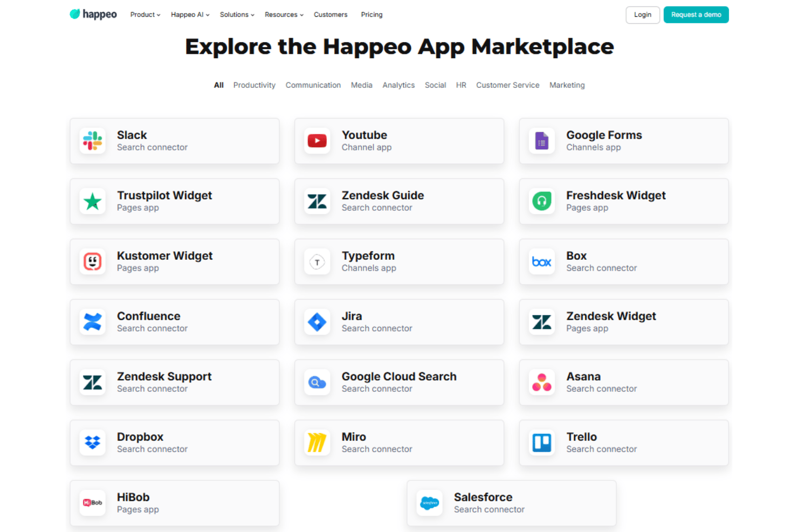Open the Box logo icon
Viewport: 798px width, 532px height.
[x=542, y=261]
